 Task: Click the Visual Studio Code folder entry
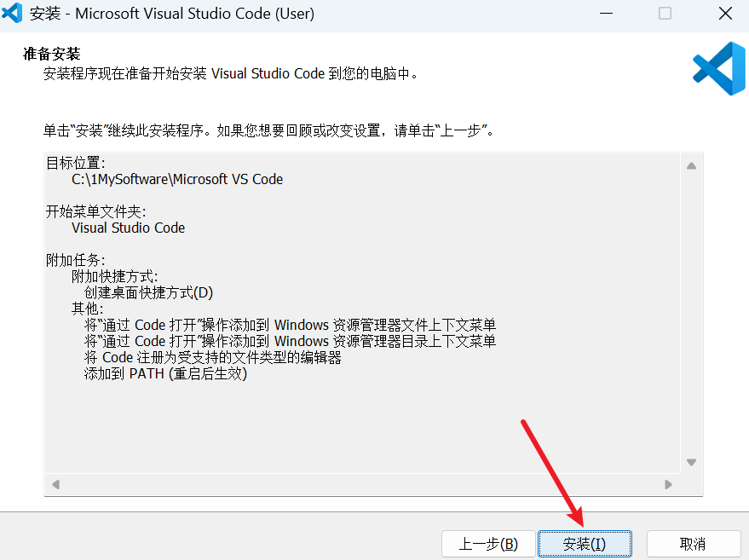pyautogui.click(x=128, y=228)
